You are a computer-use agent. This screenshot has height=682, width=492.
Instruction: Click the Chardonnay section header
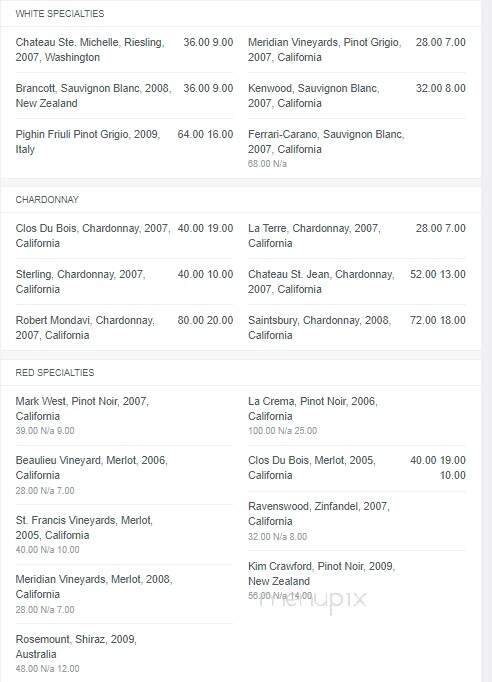[x=47, y=200]
